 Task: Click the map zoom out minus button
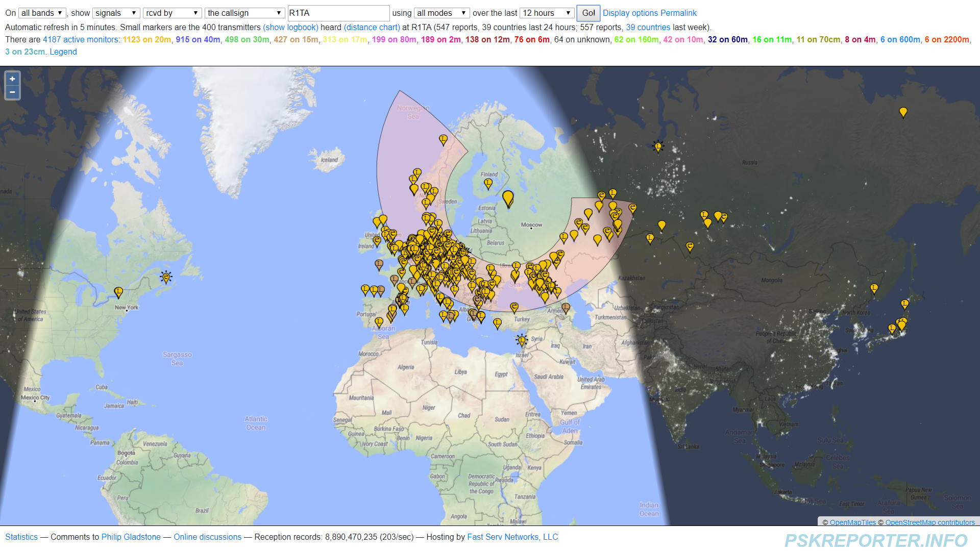(12, 92)
